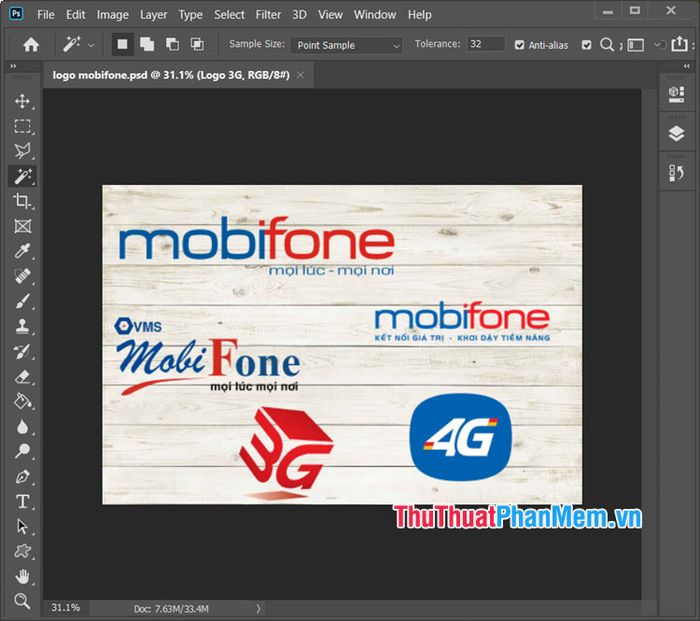Select the Rectangular Marquee tool

coord(22,126)
